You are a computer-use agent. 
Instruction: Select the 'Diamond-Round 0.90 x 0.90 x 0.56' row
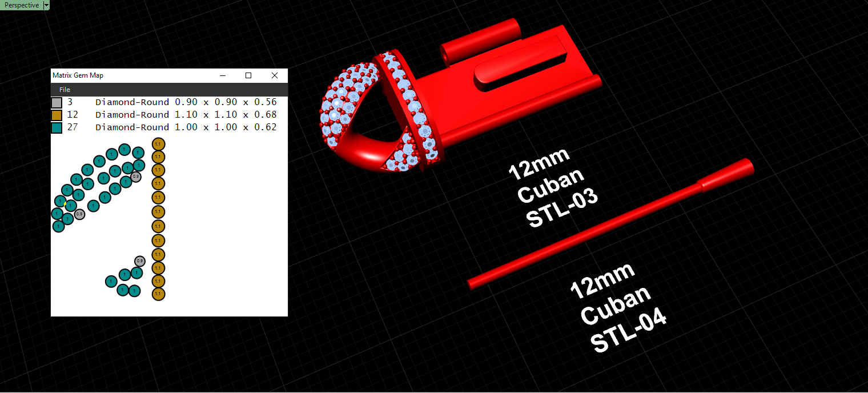(169, 103)
